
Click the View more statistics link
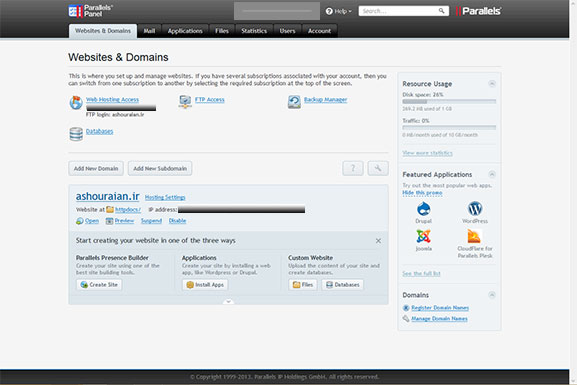[x=427, y=153]
